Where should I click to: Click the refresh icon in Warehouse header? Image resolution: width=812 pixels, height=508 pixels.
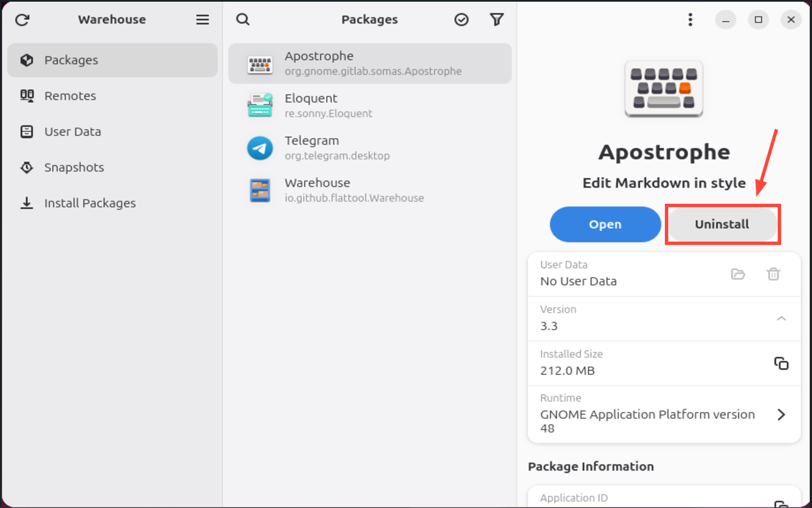click(x=23, y=20)
